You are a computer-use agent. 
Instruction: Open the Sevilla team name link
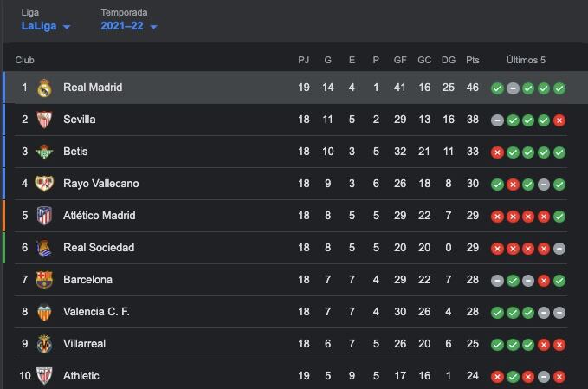(x=80, y=120)
